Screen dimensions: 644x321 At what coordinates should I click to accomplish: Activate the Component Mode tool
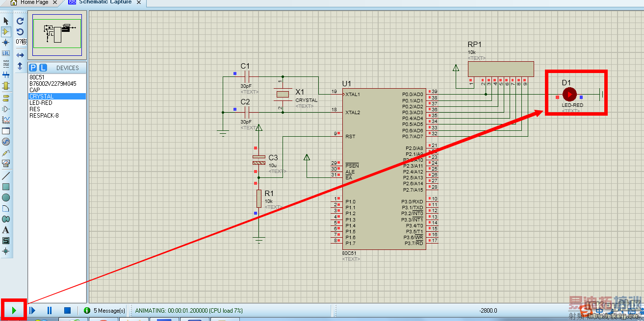point(6,32)
